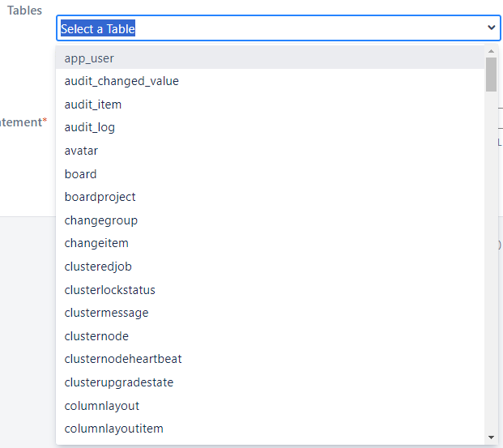The width and height of the screenshot is (503, 448).
Task: Select the audit_log table
Action: 90,127
